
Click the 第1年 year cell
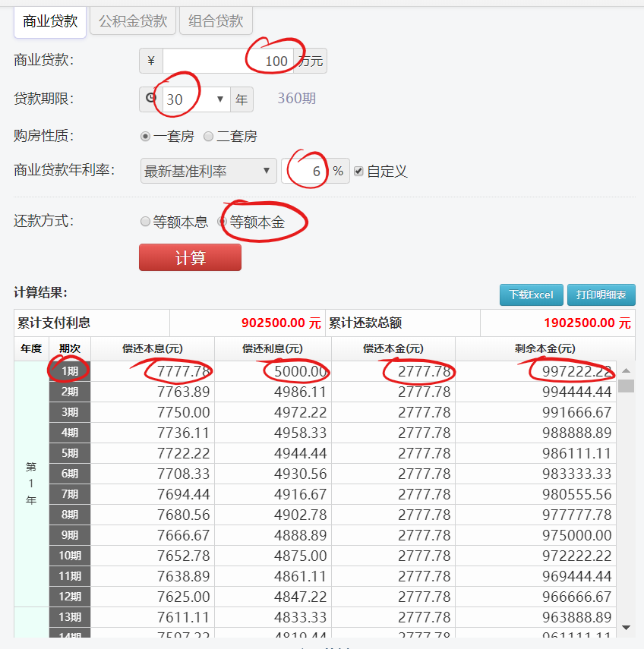pos(31,484)
